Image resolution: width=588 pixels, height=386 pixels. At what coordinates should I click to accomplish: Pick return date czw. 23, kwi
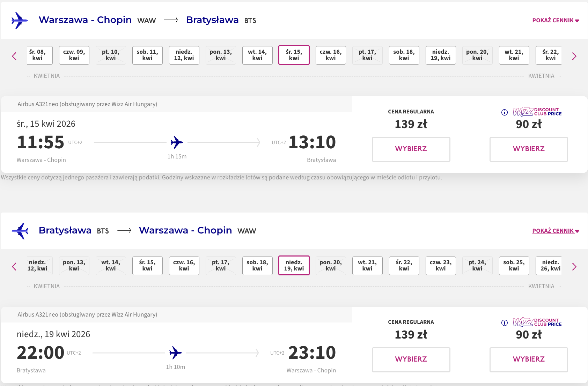441,266
